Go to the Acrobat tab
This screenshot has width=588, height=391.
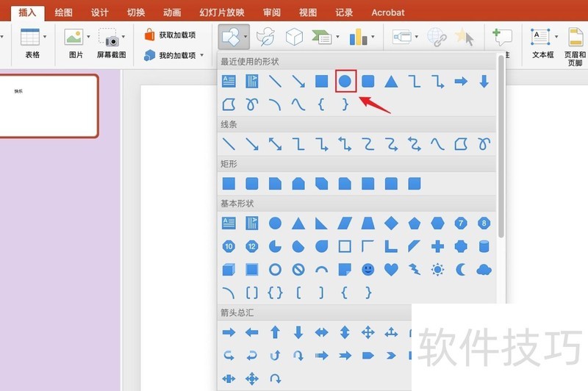[x=388, y=12]
